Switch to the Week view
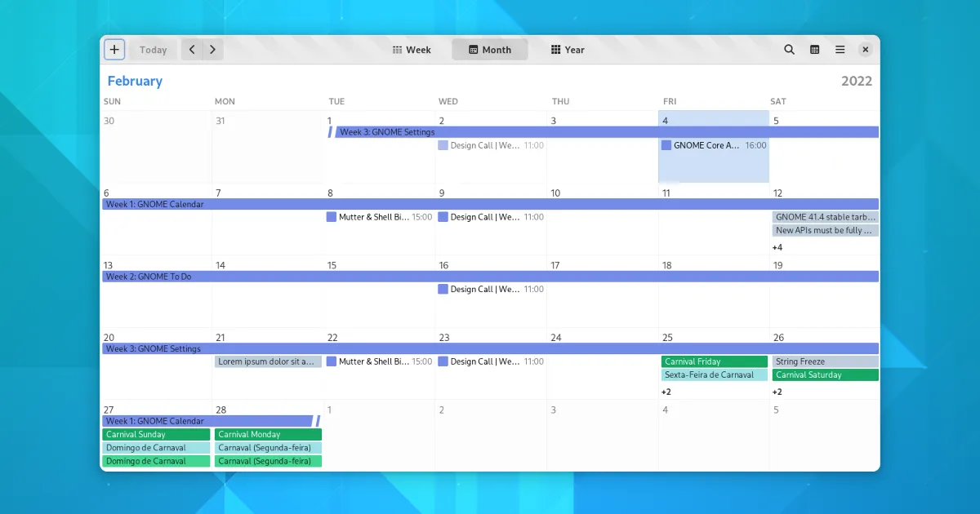Viewport: 980px width, 514px height. pyautogui.click(x=412, y=50)
